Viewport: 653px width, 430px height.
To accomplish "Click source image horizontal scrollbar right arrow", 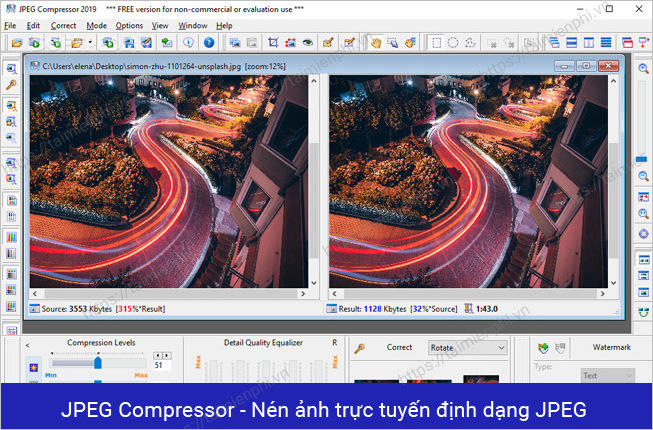I will tap(303, 293).
